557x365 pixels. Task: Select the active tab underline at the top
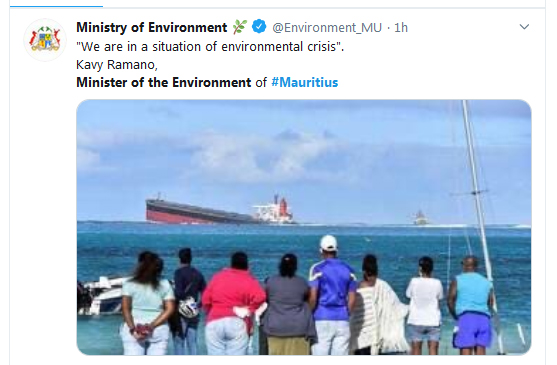(56, 6)
